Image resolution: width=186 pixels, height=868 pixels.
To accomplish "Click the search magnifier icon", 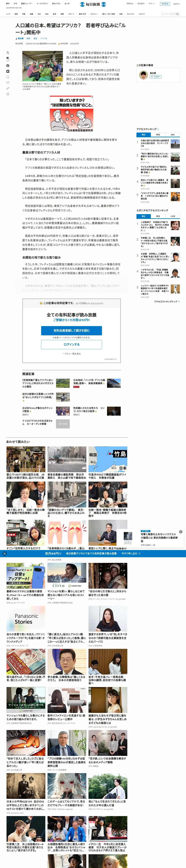I will pyautogui.click(x=178, y=14).
